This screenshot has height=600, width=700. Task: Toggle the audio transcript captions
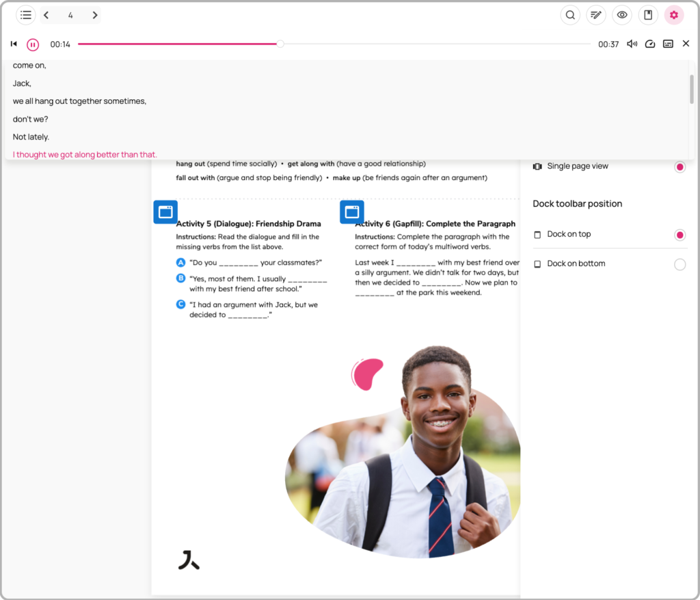668,44
